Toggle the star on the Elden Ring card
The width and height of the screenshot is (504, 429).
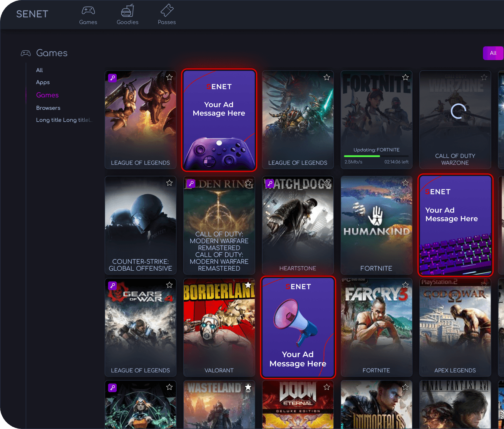point(248,183)
